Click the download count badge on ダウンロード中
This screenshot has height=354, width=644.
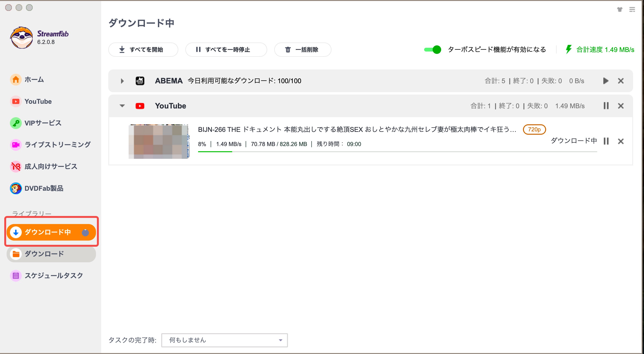[85, 233]
